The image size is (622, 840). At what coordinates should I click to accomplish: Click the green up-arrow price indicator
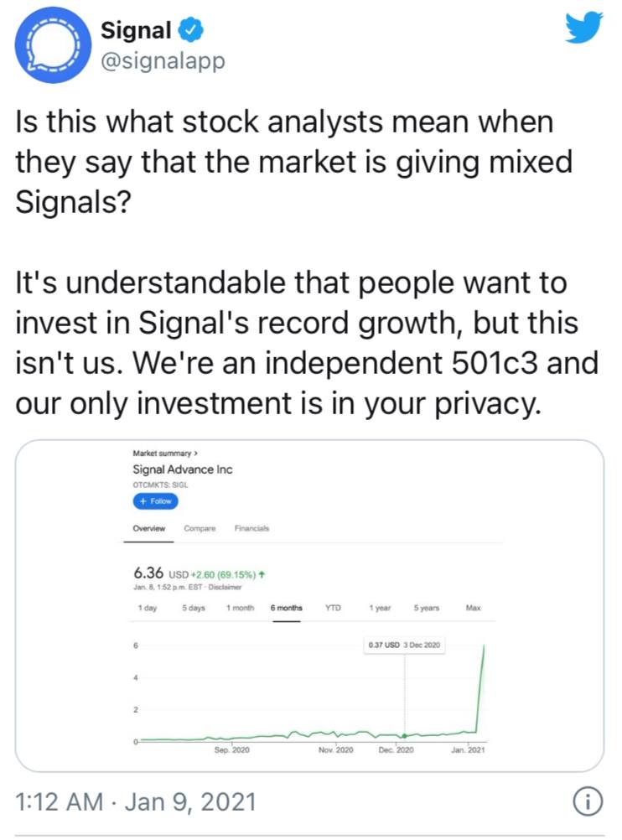[262, 574]
